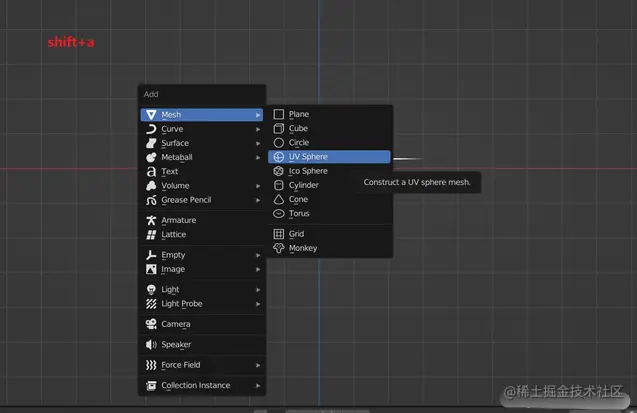This screenshot has width=637, height=413.
Task: Expand Metaball submenu arrow
Action: click(x=258, y=158)
